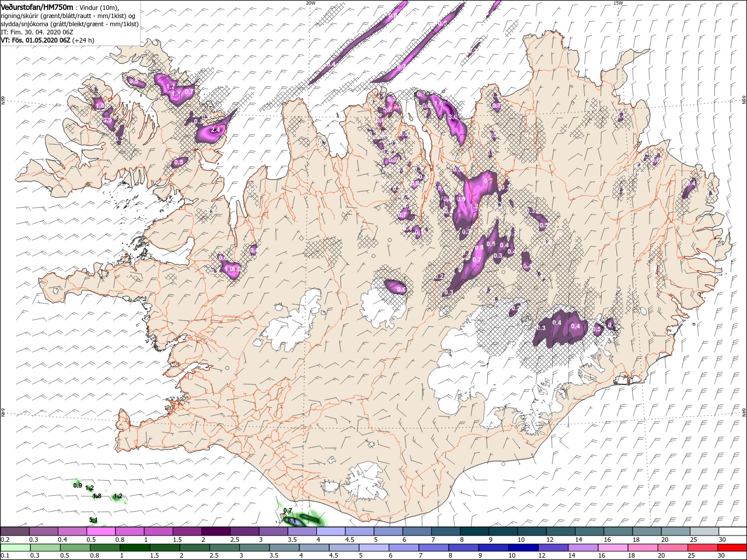747x560 pixels.
Task: Pick the upper scale swatch labeled 25
Action: (x=704, y=531)
